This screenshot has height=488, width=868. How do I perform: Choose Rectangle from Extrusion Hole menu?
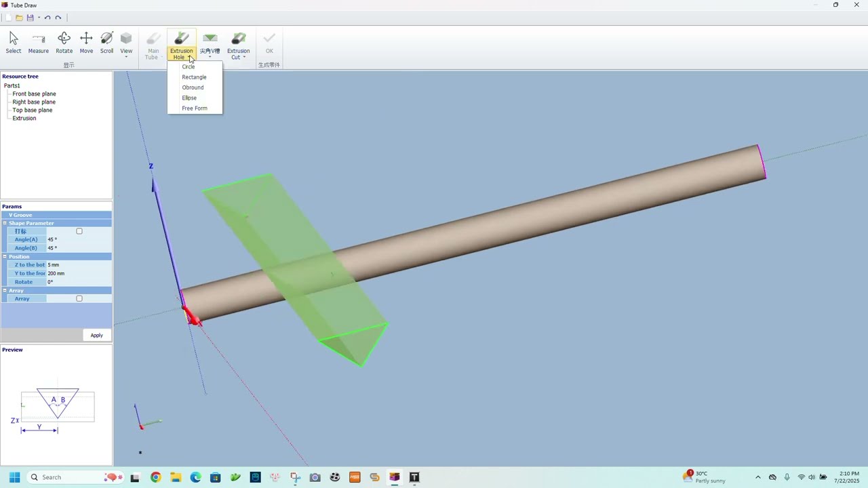(195, 77)
